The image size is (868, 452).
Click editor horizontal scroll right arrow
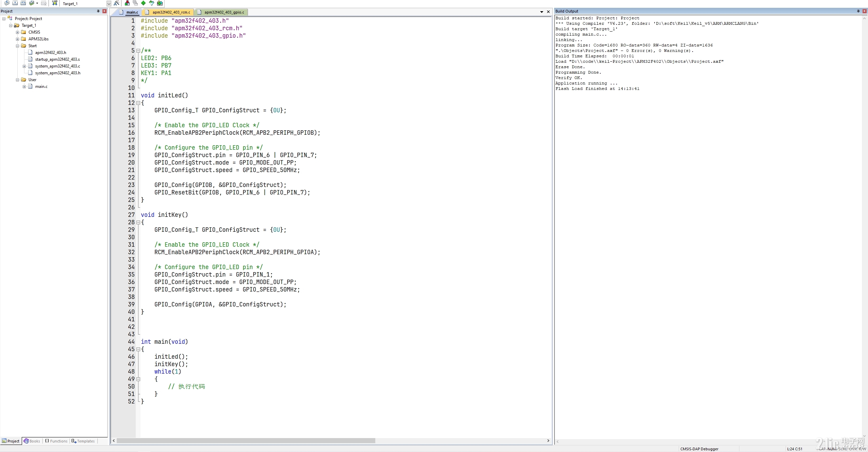(548, 441)
